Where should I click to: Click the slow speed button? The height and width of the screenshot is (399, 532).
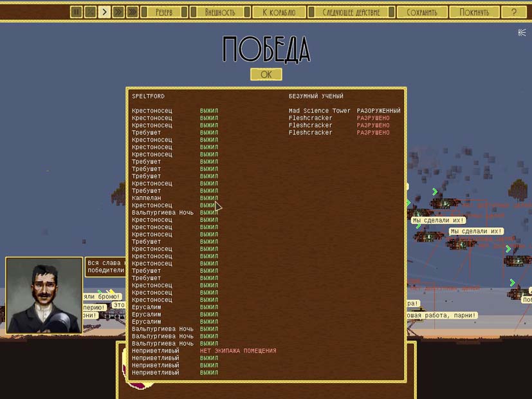[x=90, y=12]
